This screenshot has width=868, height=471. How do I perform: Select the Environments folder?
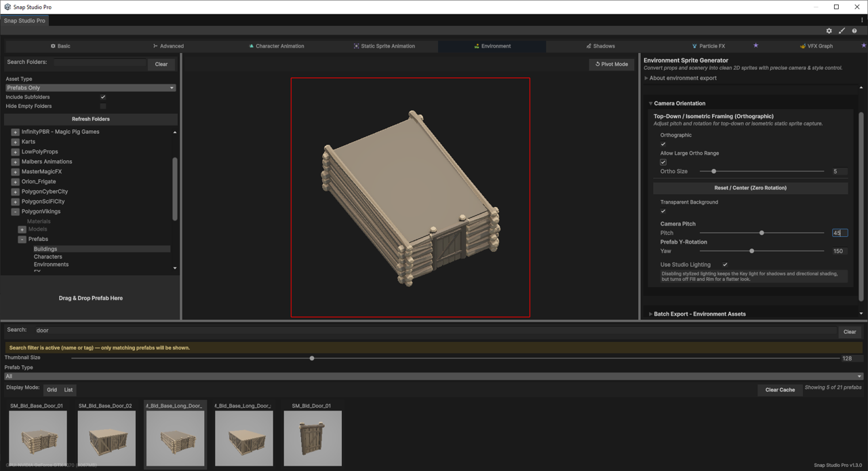51,265
